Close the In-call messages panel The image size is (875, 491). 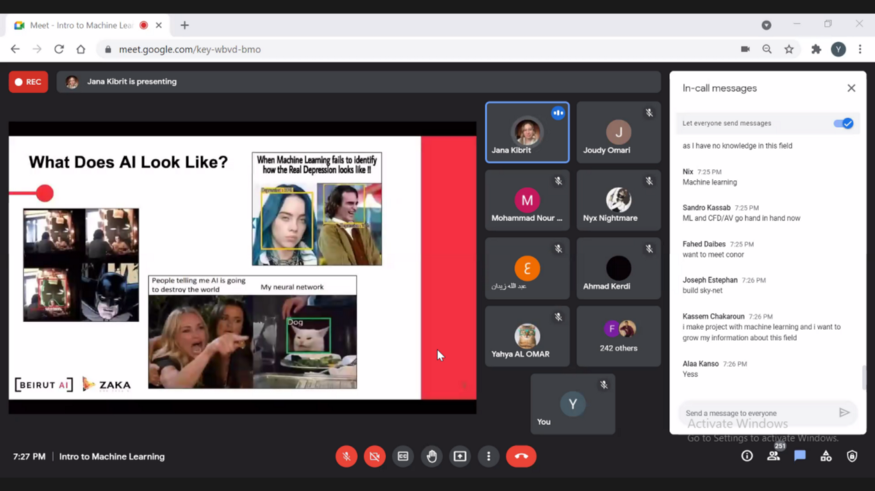pos(851,88)
